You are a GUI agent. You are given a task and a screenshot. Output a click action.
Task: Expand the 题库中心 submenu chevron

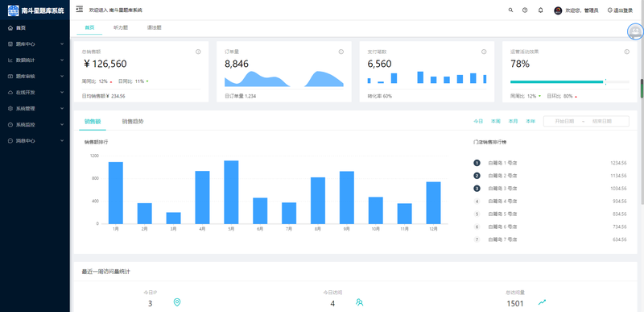click(62, 44)
